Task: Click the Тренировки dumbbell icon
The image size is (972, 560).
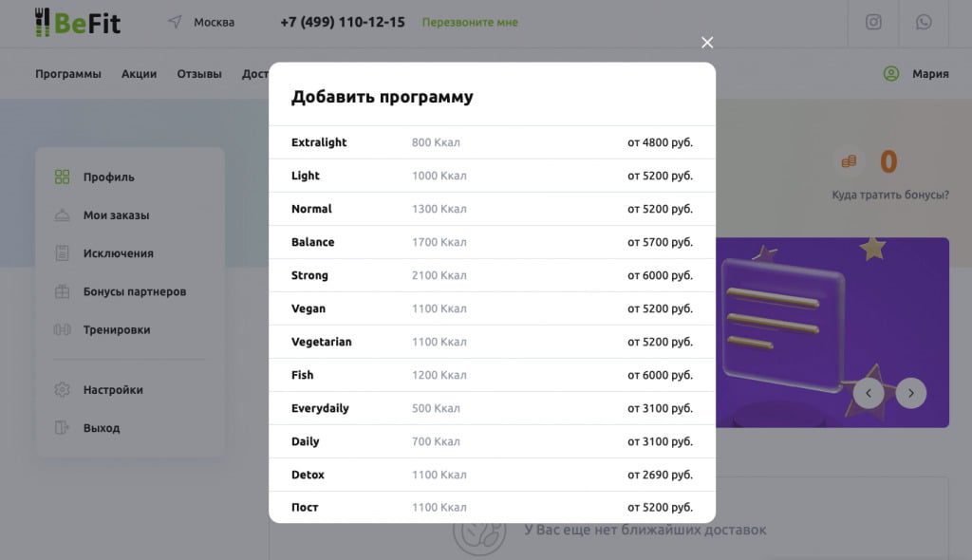Action: point(63,330)
